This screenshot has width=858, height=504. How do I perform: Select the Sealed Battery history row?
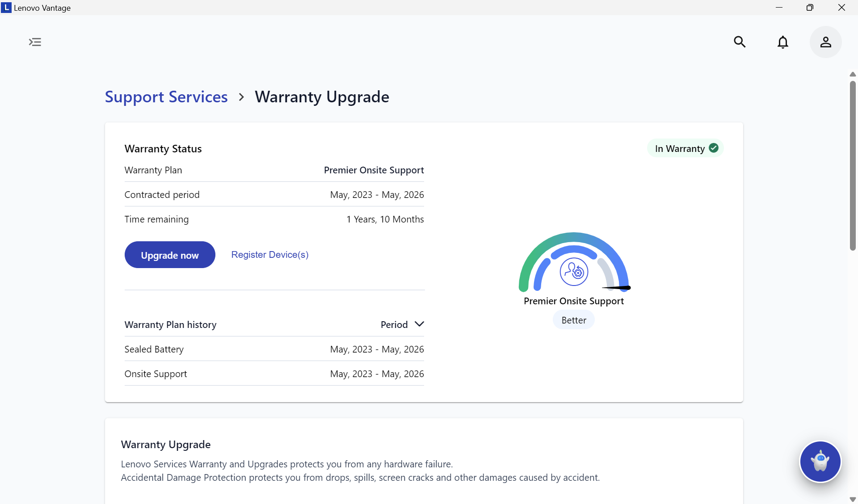(274, 349)
